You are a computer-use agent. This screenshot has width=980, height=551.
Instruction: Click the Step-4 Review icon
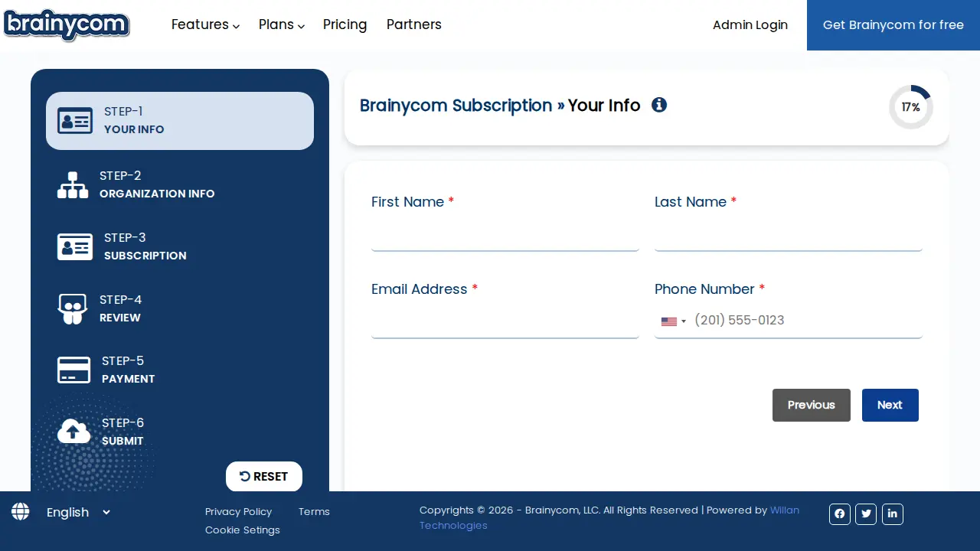[73, 308]
